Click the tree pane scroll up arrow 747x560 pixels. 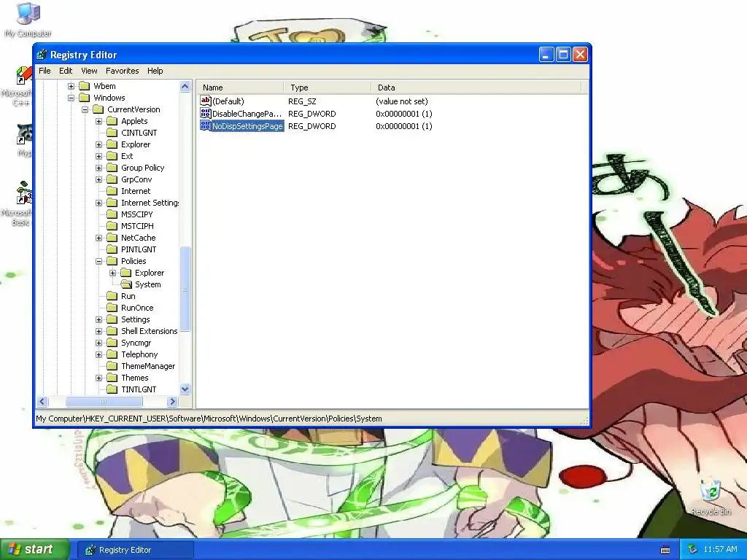pyautogui.click(x=185, y=86)
